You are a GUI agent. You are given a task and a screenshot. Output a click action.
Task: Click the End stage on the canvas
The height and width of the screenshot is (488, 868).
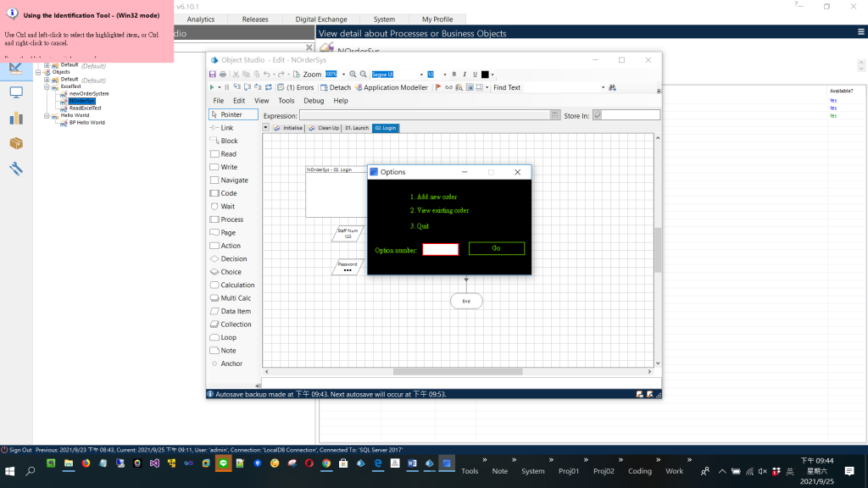tap(466, 301)
